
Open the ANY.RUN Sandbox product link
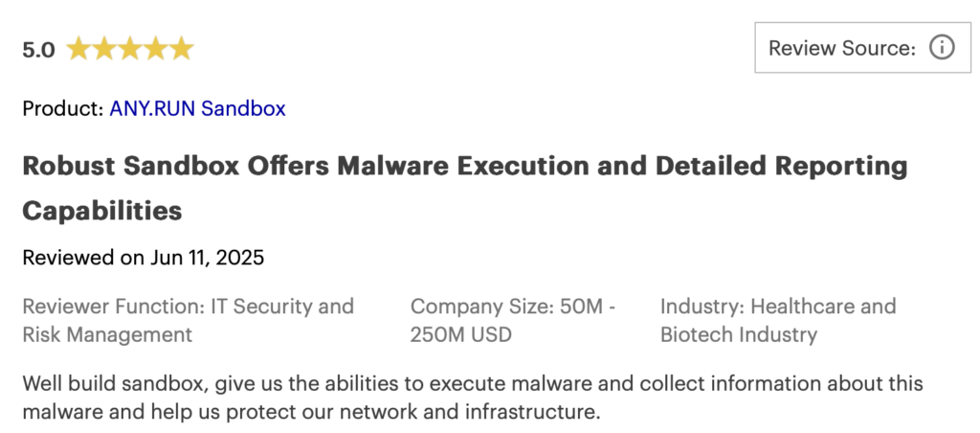pyautogui.click(x=197, y=108)
